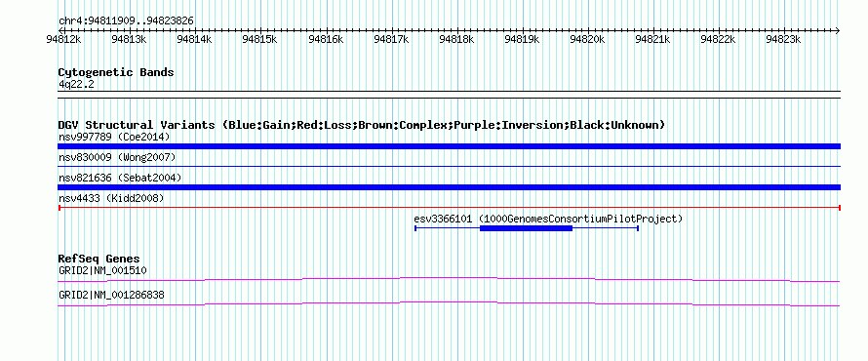Open the RefSeq Genes track title
Screen dimensions: 868x361
99,260
